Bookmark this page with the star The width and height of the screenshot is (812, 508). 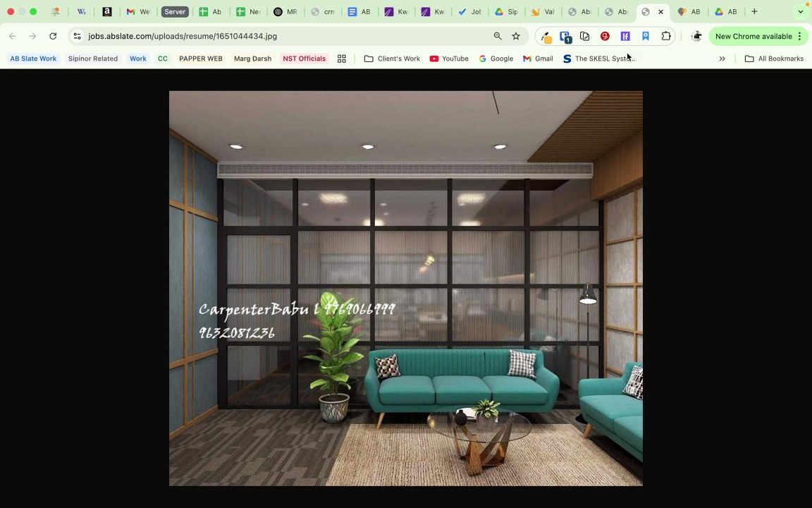516,36
